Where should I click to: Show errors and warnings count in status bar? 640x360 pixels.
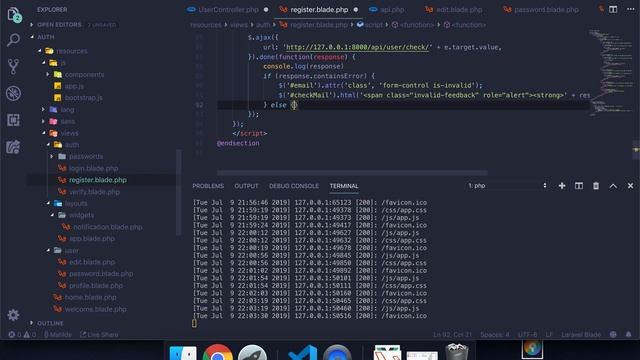(22, 335)
